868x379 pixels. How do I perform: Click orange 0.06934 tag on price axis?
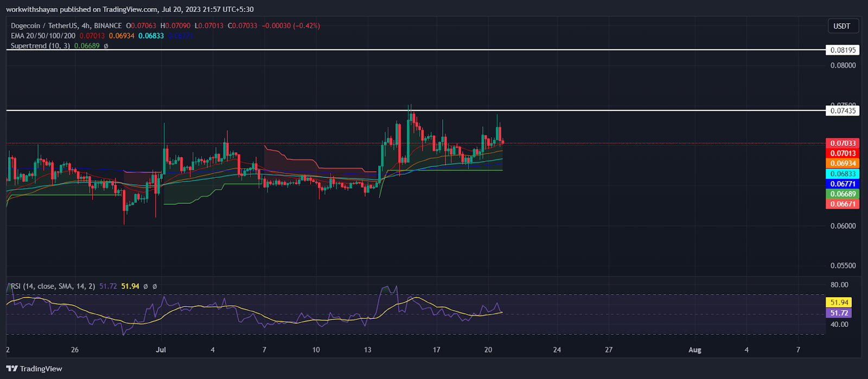(843, 163)
